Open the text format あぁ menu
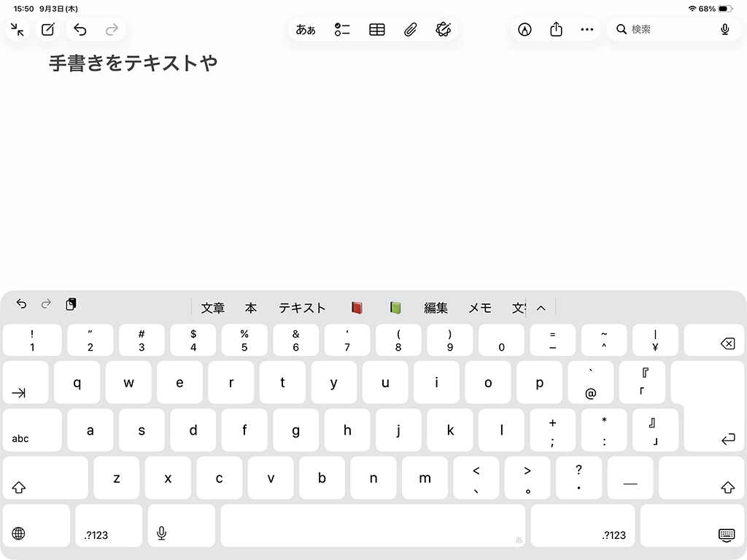The image size is (747, 560). pos(306,29)
